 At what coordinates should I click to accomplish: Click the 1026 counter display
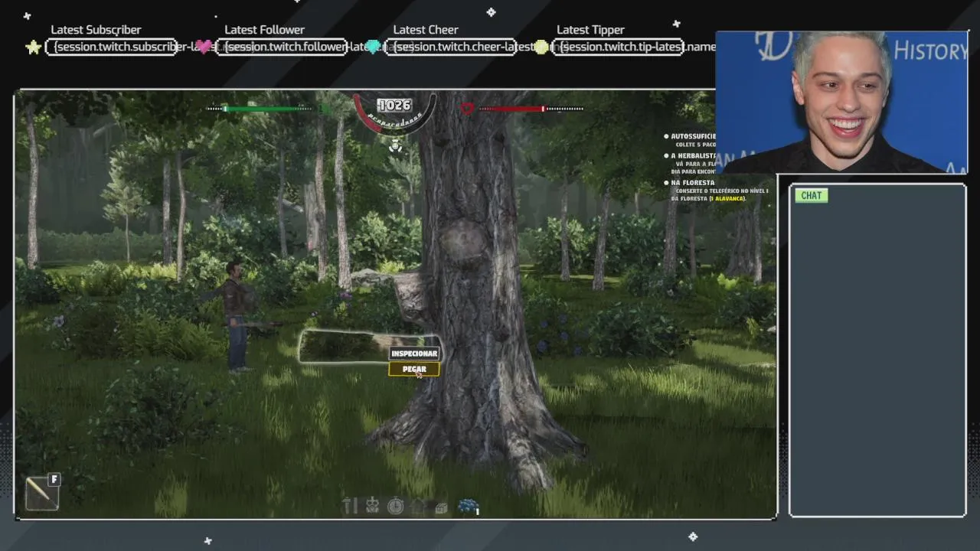395,105
